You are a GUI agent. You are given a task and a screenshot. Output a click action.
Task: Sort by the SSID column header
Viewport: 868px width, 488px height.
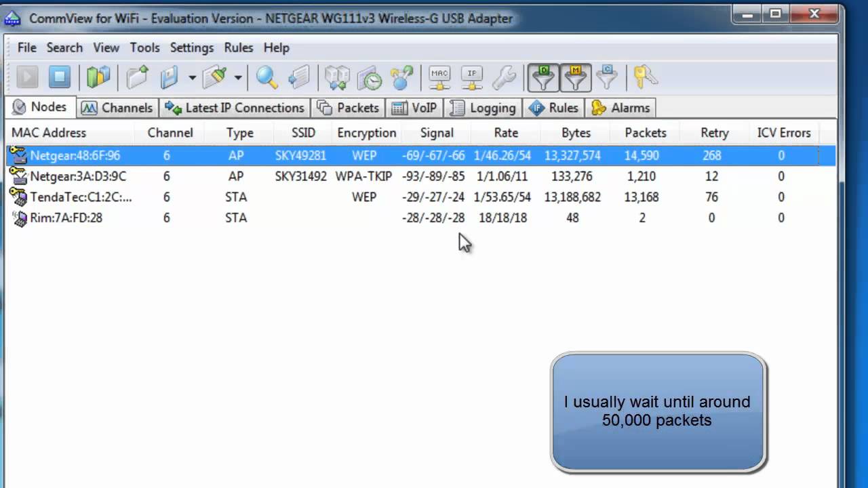tap(303, 133)
